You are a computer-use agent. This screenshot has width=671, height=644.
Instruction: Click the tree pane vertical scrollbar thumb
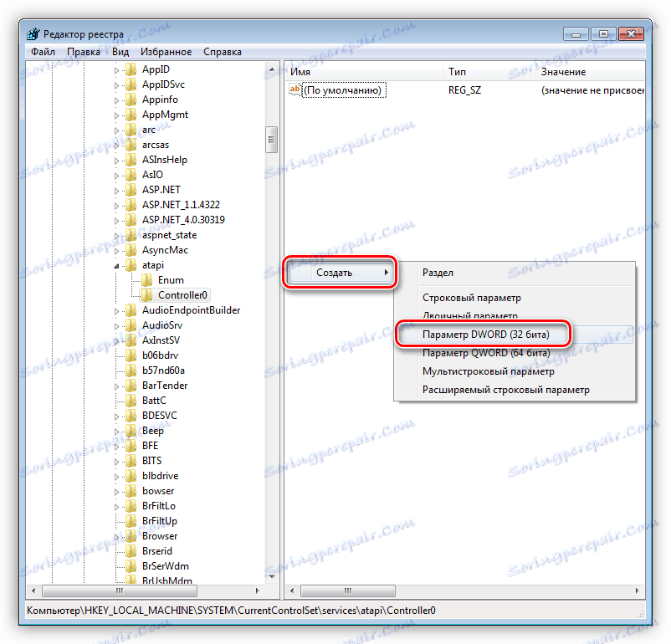point(271,140)
